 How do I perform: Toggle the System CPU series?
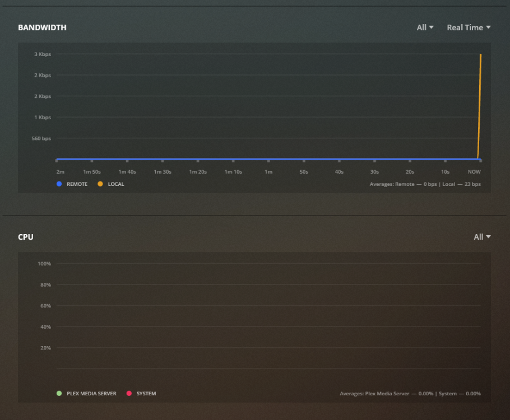click(141, 393)
